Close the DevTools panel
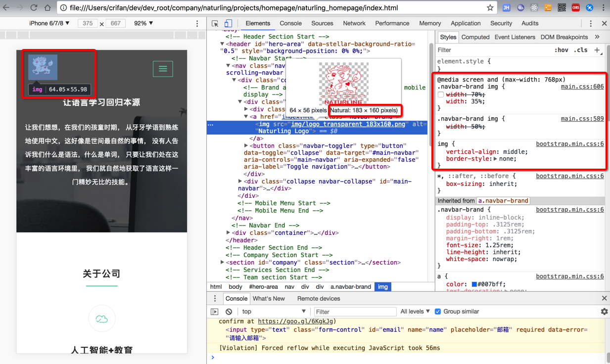Image resolution: width=610 pixels, height=364 pixels. [x=604, y=23]
